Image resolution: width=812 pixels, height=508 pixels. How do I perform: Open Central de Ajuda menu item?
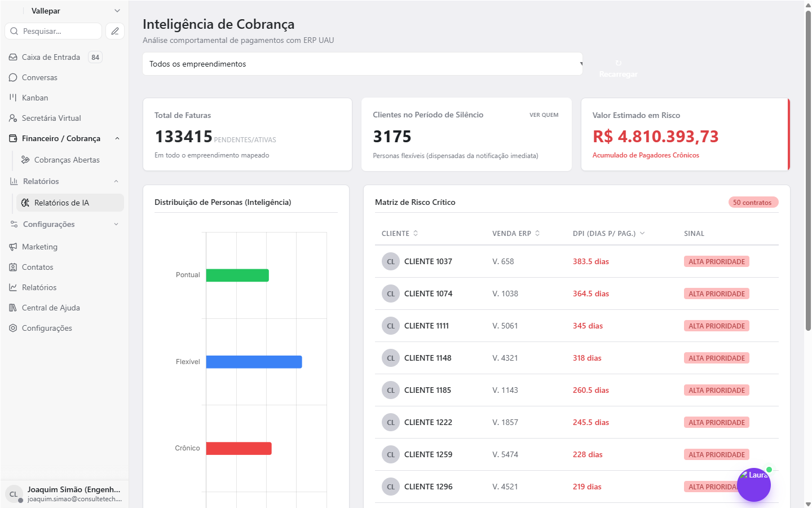51,308
